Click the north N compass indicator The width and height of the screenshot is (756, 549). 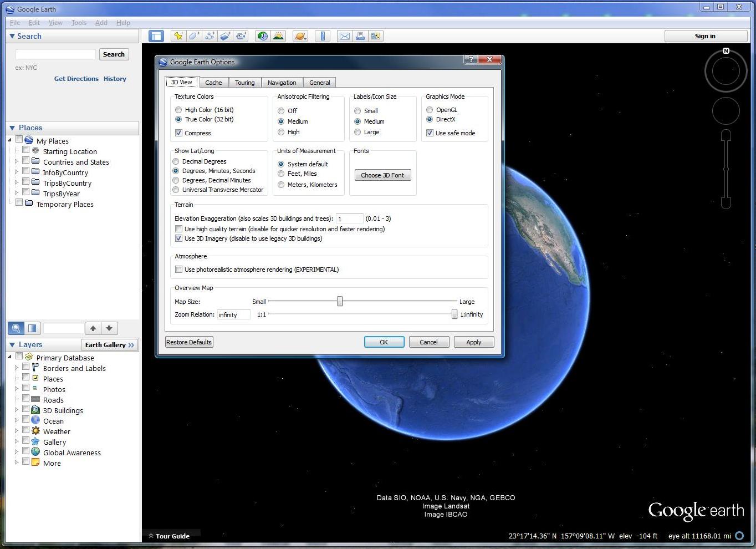pos(726,51)
